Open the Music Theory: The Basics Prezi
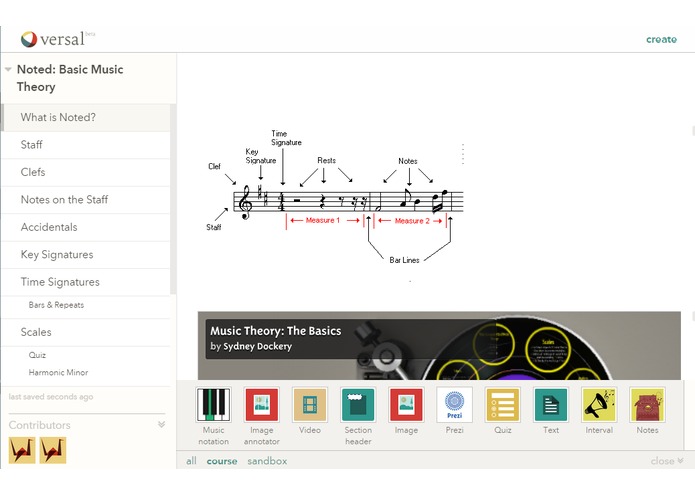This screenshot has width=695, height=494. click(439, 346)
